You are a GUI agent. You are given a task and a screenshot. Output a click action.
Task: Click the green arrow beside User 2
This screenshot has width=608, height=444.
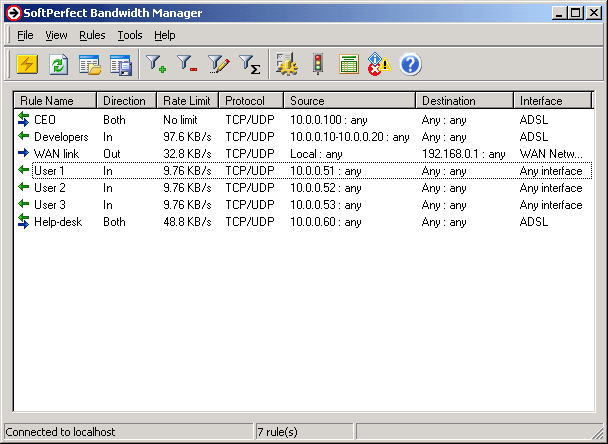[24, 187]
